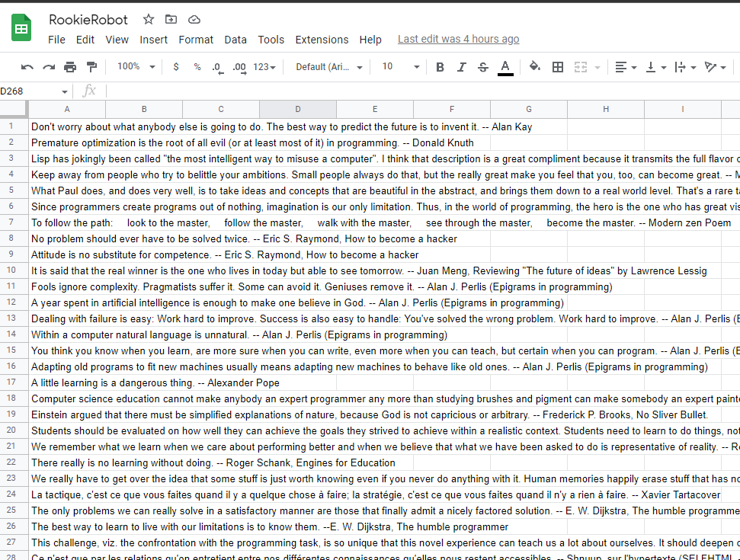
Task: Open the text color picker
Action: [x=505, y=68]
